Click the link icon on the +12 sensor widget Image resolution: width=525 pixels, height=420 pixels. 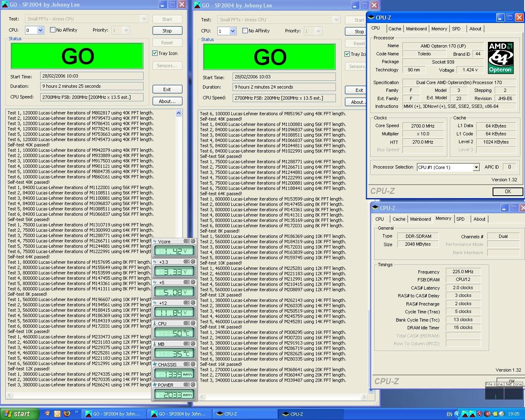tap(187, 303)
